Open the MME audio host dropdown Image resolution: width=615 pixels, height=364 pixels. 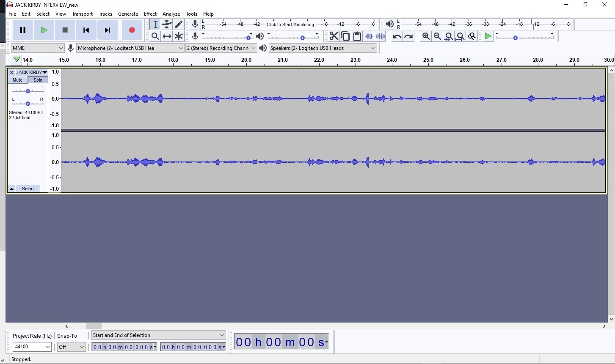(38, 48)
